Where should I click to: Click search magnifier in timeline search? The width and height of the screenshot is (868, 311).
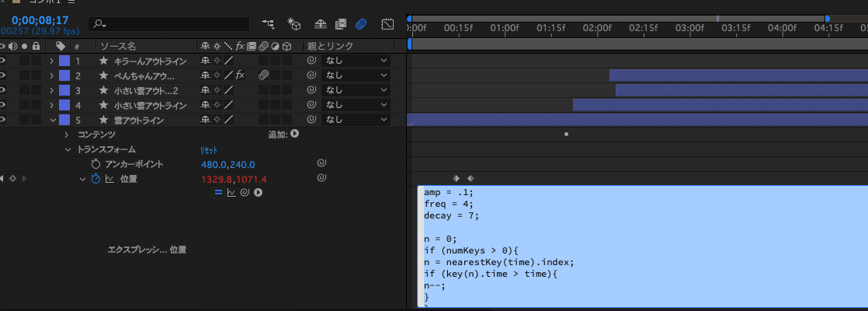pyautogui.click(x=99, y=24)
